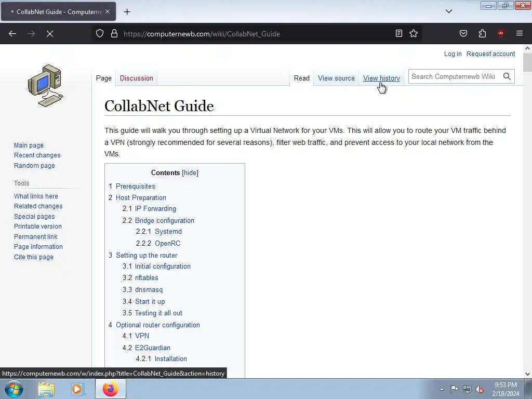The height and width of the screenshot is (399, 532).
Task: Switch to the Discussion tab
Action: pyautogui.click(x=137, y=78)
